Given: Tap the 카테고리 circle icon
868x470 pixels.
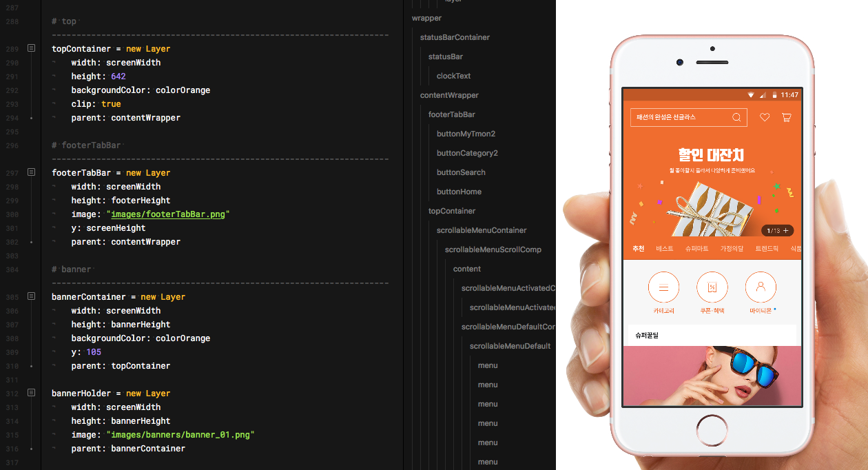Looking at the screenshot, I should [x=663, y=287].
